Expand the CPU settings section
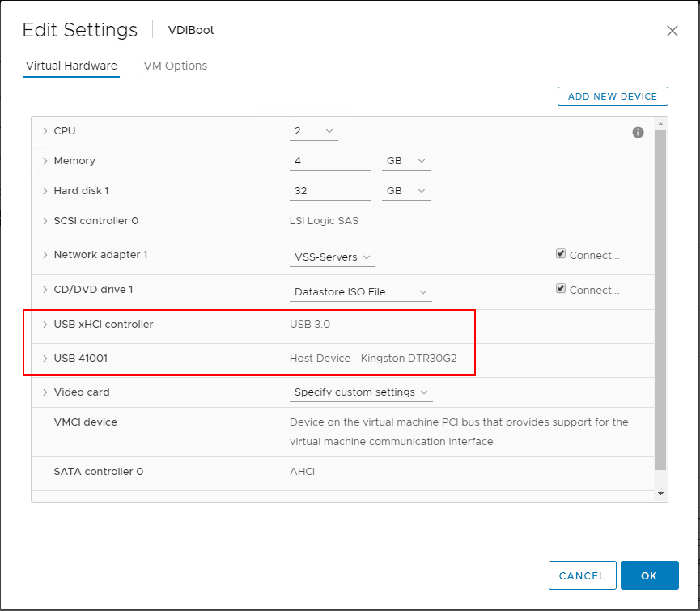 coord(45,130)
